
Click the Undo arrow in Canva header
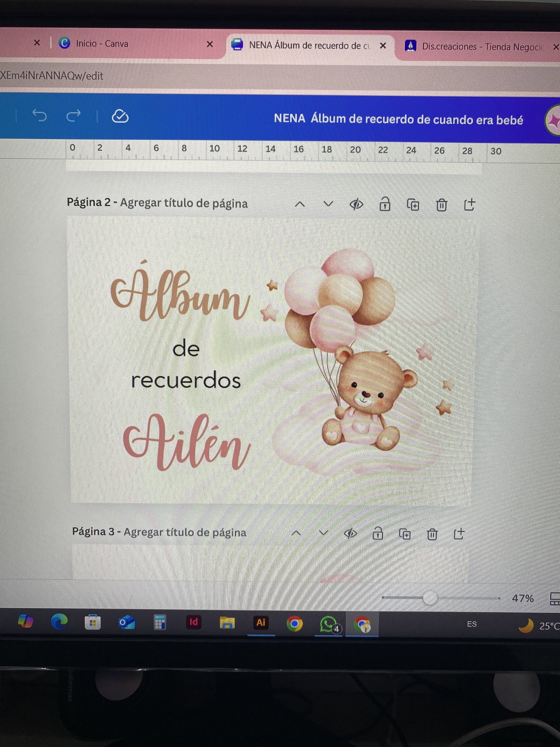click(x=40, y=115)
